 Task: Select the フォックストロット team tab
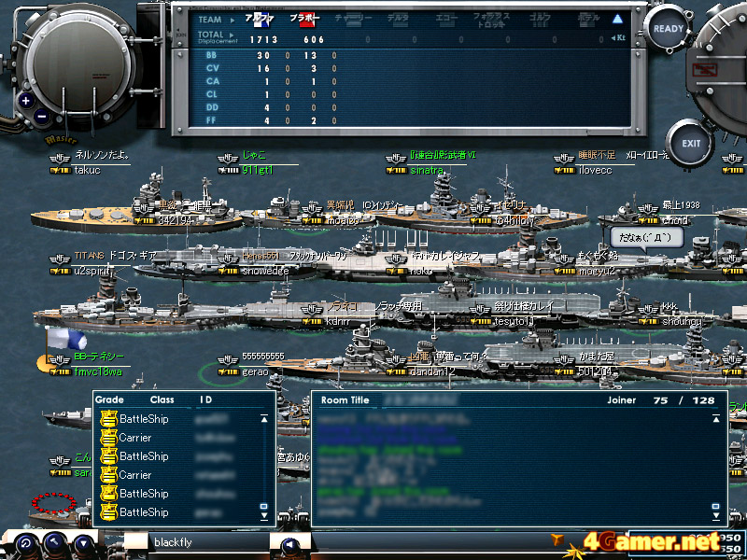492,20
